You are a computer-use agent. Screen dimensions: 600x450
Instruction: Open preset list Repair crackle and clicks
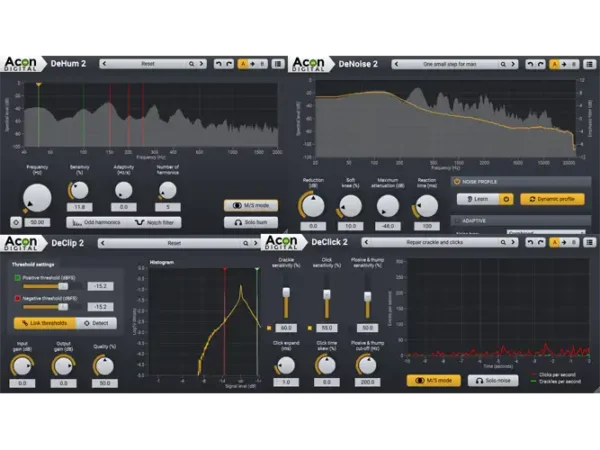point(434,242)
